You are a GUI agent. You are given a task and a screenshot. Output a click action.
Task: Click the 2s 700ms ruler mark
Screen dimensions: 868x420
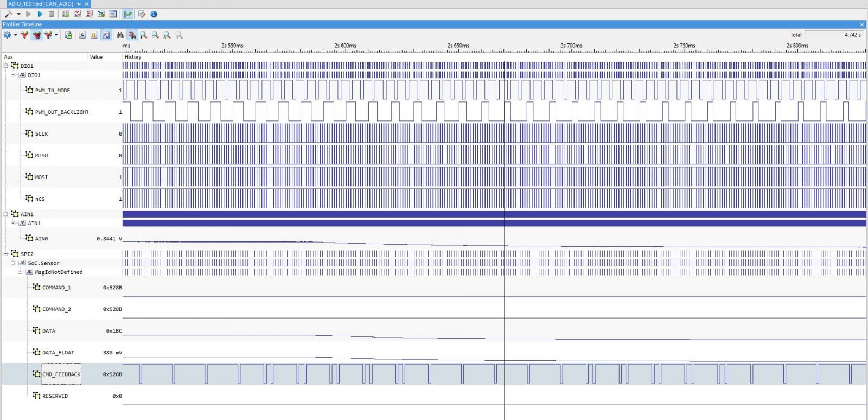tap(571, 46)
